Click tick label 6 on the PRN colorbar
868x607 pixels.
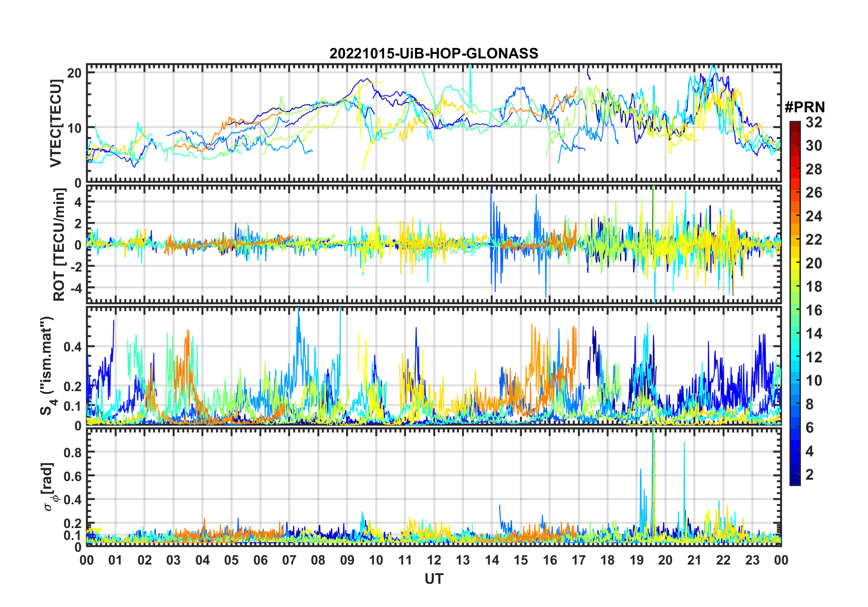coord(810,428)
